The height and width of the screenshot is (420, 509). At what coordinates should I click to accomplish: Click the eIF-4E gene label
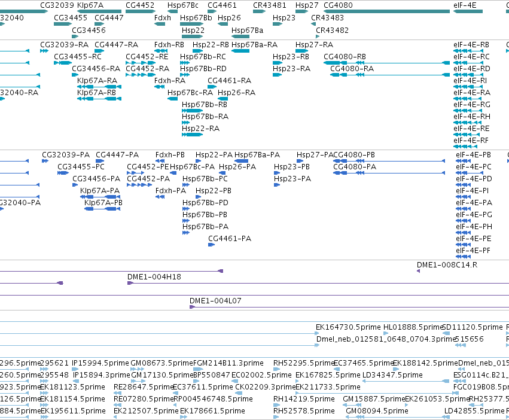(465, 5)
